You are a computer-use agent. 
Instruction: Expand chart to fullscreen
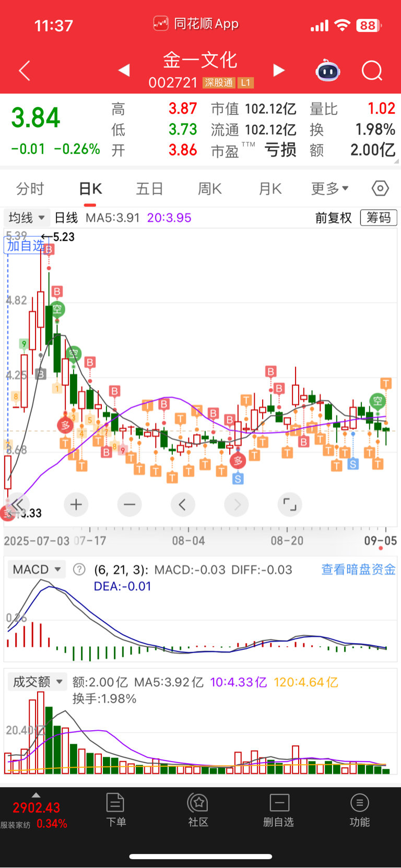(x=290, y=504)
